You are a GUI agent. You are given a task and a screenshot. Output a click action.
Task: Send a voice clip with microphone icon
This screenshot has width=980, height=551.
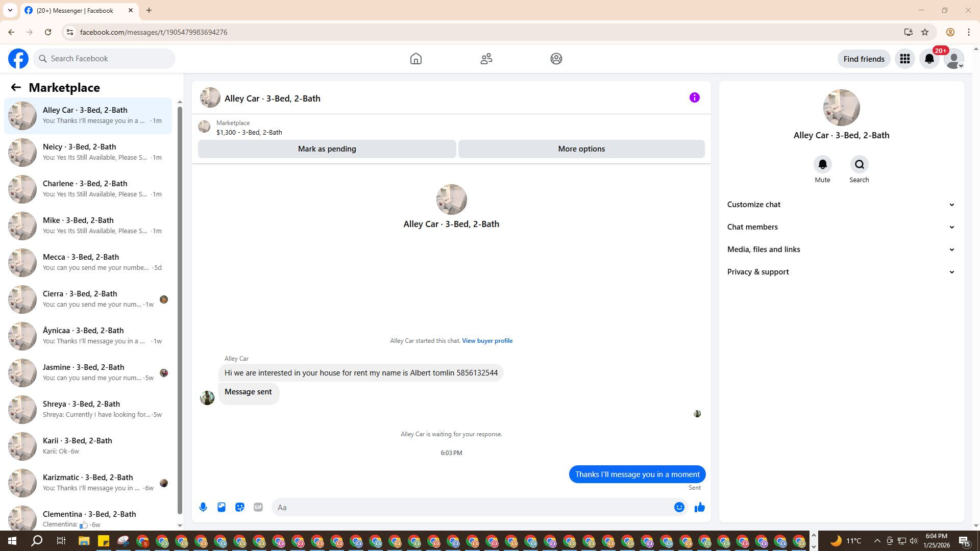203,507
